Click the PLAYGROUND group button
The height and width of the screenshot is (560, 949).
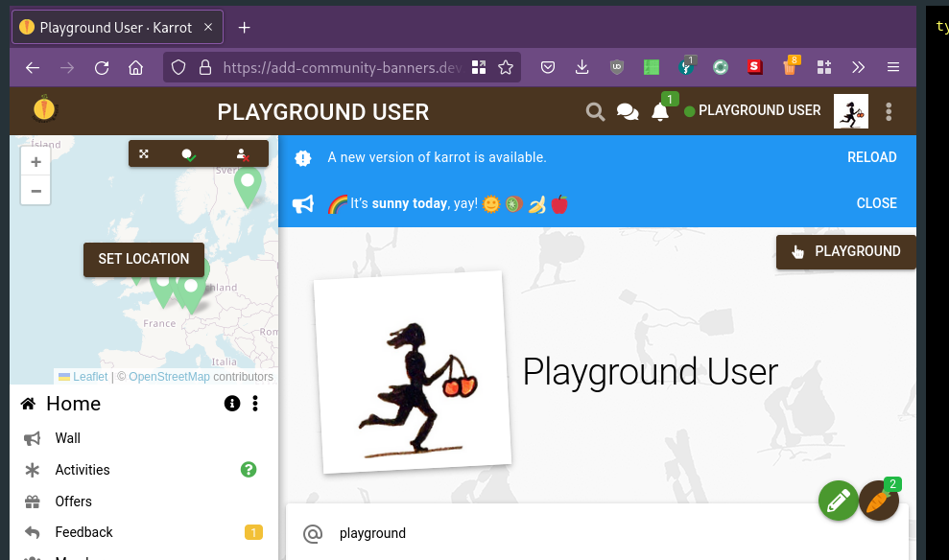point(846,251)
